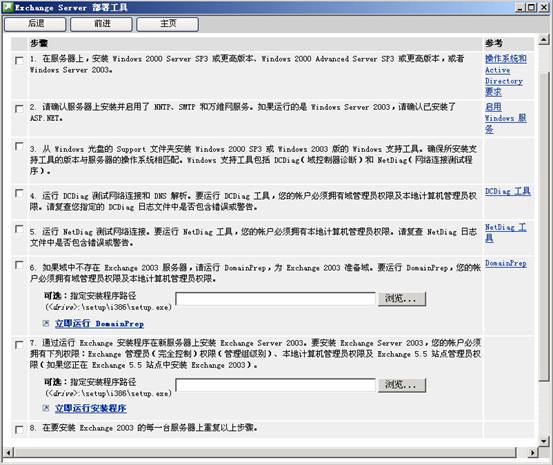Image resolution: width=553 pixels, height=465 pixels.
Task: Click the vertical scrollbar down arrow
Action: point(543,441)
